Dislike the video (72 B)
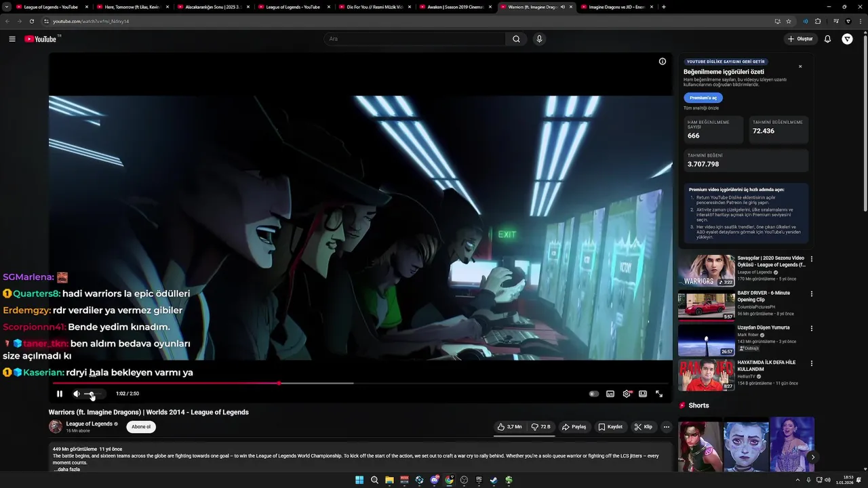The image size is (868, 488). pos(540,427)
